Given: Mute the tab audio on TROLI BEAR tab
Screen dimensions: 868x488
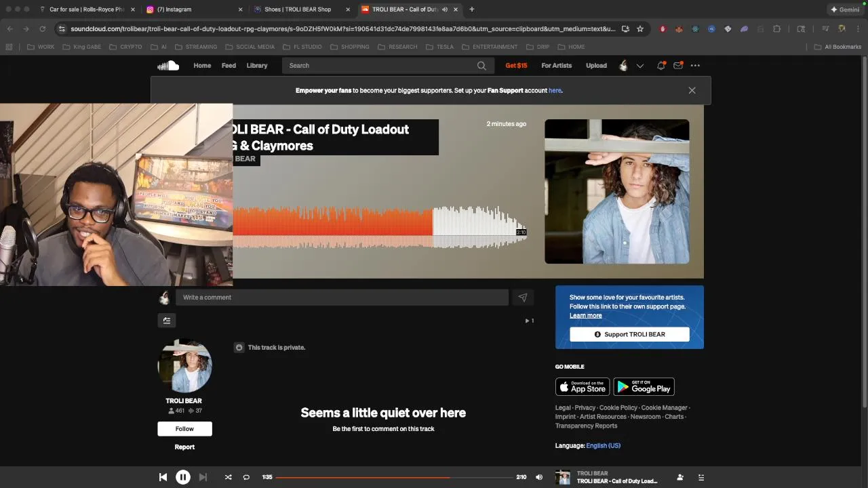Looking at the screenshot, I should tap(445, 9).
